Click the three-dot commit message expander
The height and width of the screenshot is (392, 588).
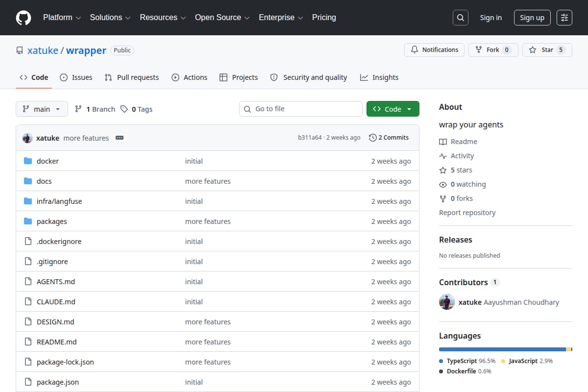point(120,138)
